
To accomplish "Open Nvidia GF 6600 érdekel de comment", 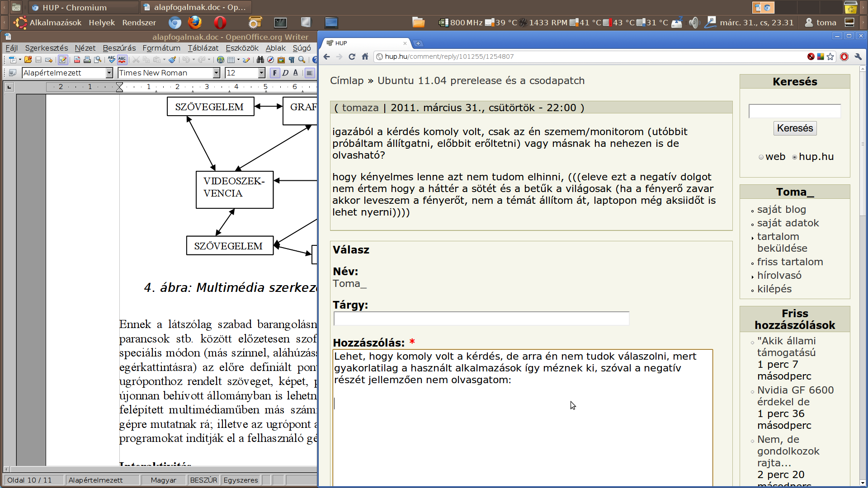I will (795, 396).
